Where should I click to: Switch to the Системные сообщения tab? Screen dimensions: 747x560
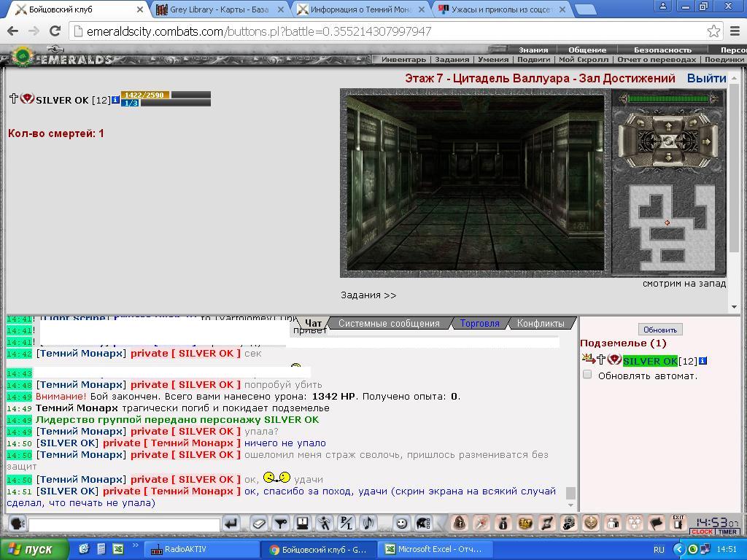coord(389,323)
